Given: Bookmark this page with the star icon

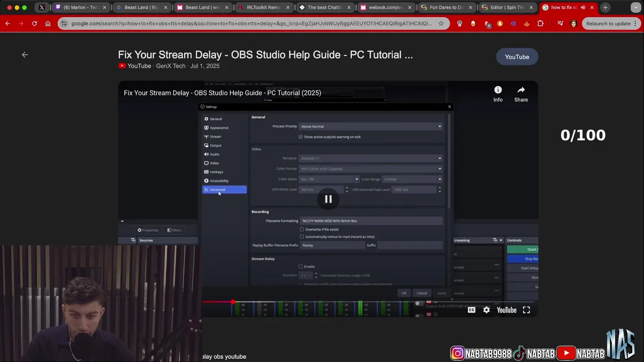Looking at the screenshot, I should [441, 24].
